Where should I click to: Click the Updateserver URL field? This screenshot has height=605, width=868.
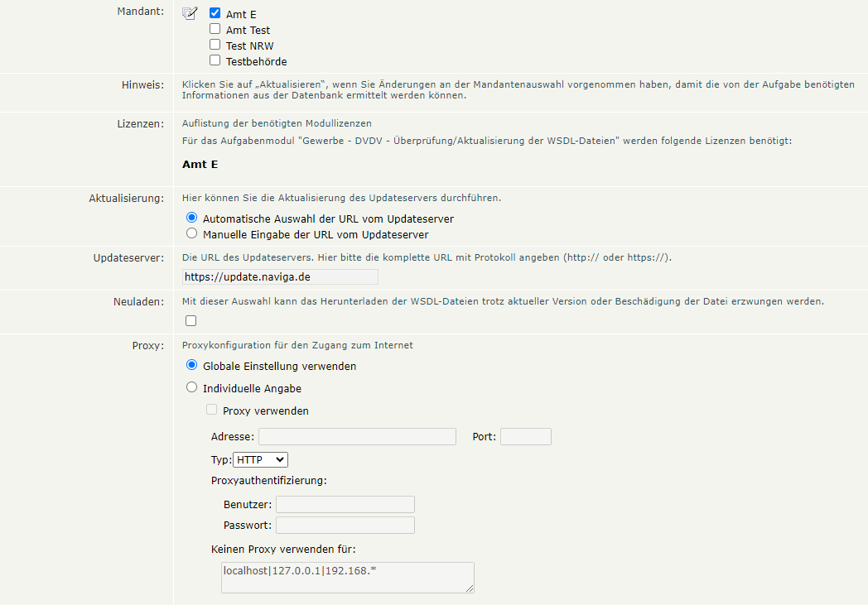point(280,276)
